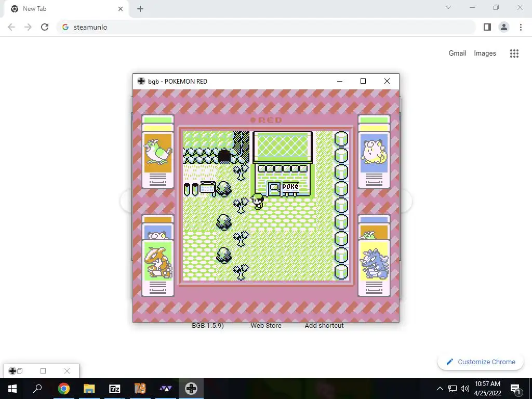
Task: Click the RED logo on game border
Action: click(266, 120)
